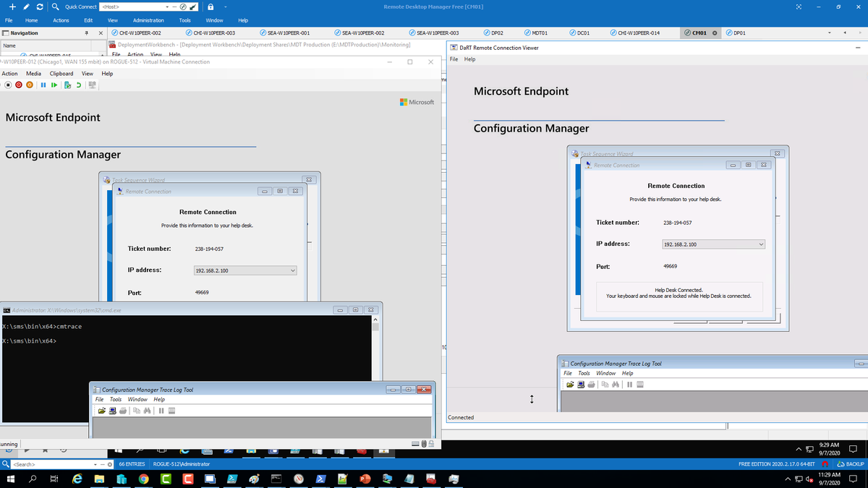The width and height of the screenshot is (868, 488).
Task: Click the VM Revert green arrow icon
Action: coord(78,85)
